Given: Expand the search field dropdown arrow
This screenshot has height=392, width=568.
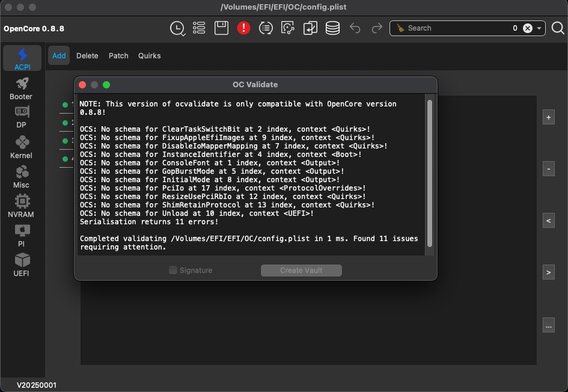Looking at the screenshot, I should click(x=539, y=28).
